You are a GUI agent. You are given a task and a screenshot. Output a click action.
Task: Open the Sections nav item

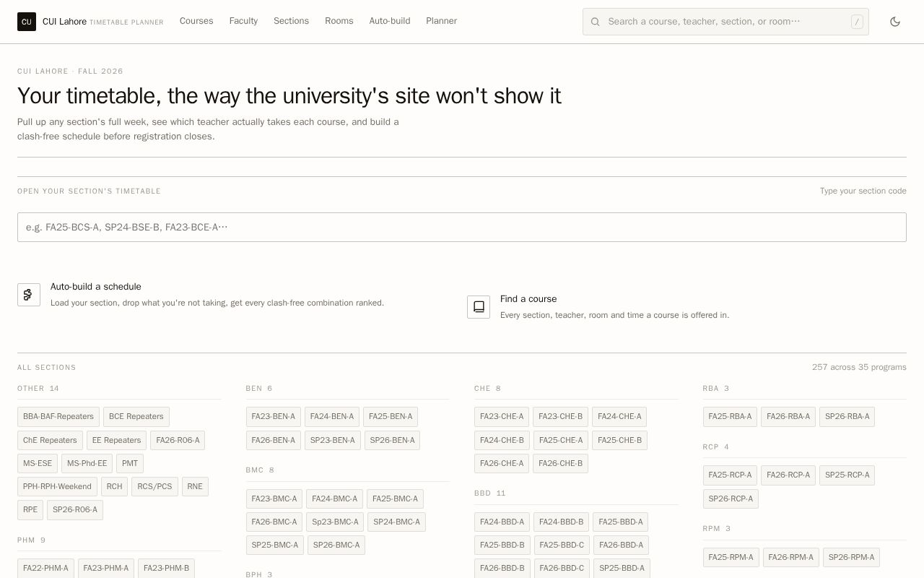coord(291,21)
